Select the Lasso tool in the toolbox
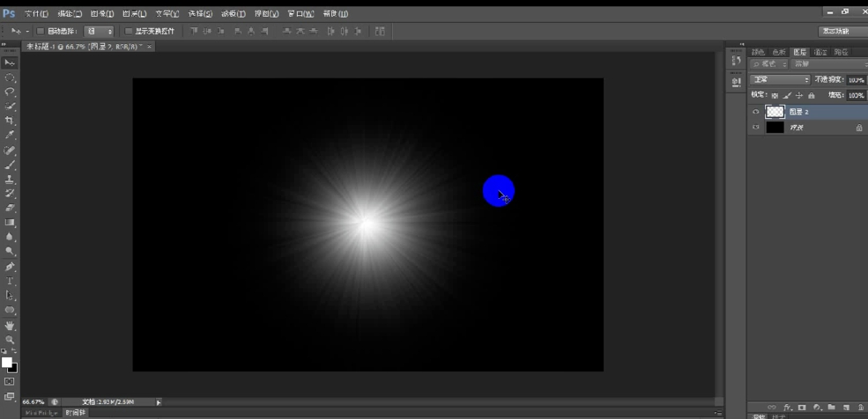Image resolution: width=868 pixels, height=419 pixels. click(x=10, y=92)
